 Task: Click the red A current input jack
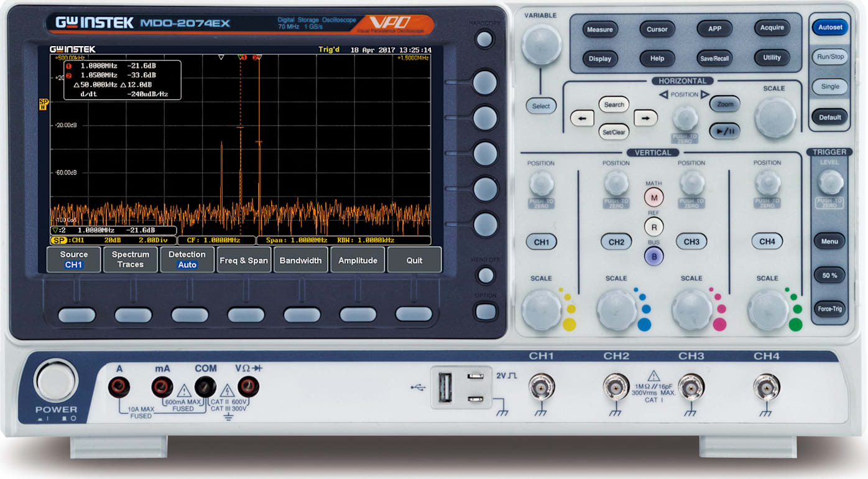tap(119, 387)
